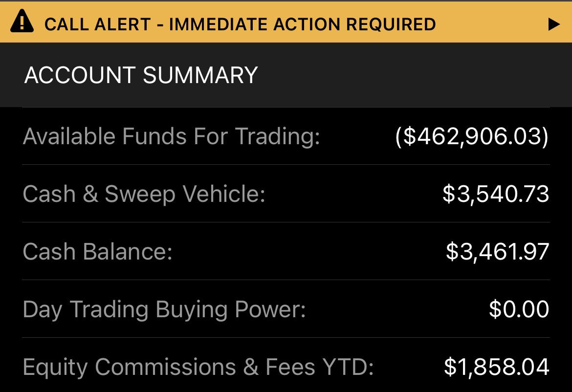Click blank gap in Cash & Sweep row
Viewport: 572px width, 392px height.
click(x=352, y=194)
